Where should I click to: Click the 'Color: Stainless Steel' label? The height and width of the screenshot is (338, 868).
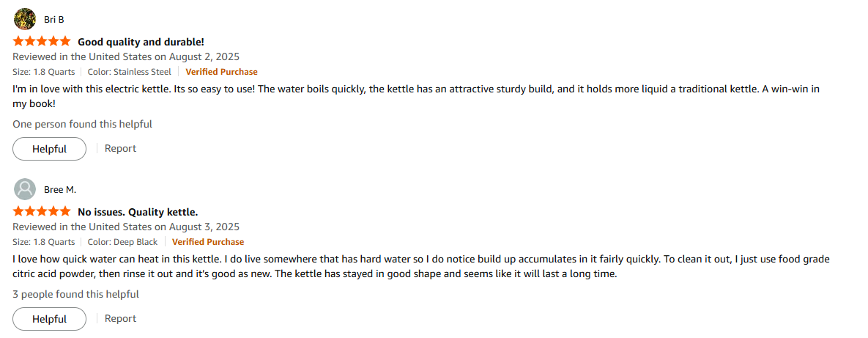[x=129, y=72]
